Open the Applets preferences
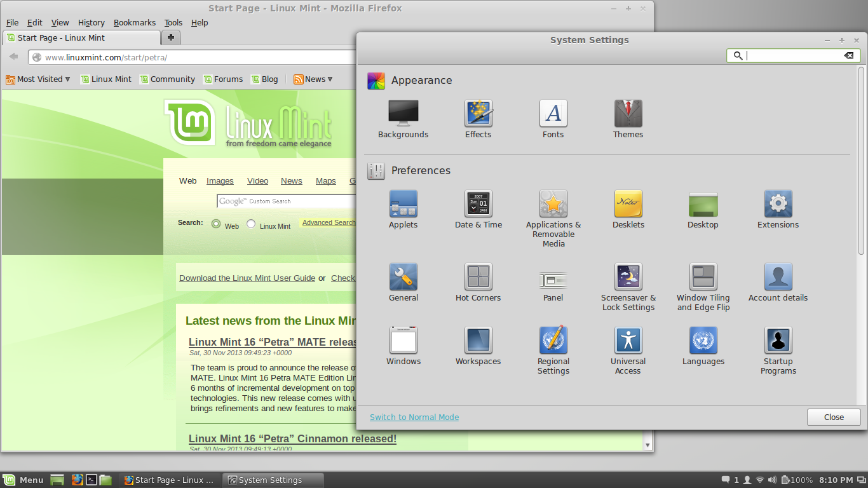 tap(403, 210)
